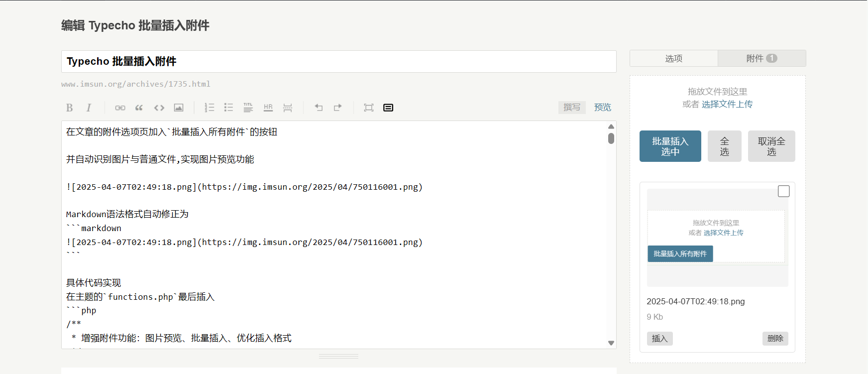Viewport: 868px width, 374px height.
Task: Switch to the 预览 preview tab
Action: click(602, 107)
